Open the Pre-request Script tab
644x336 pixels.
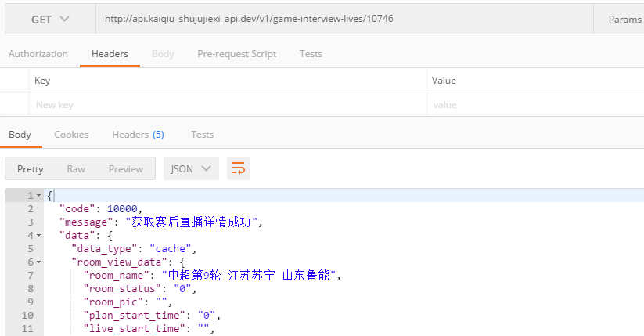pyautogui.click(x=236, y=54)
